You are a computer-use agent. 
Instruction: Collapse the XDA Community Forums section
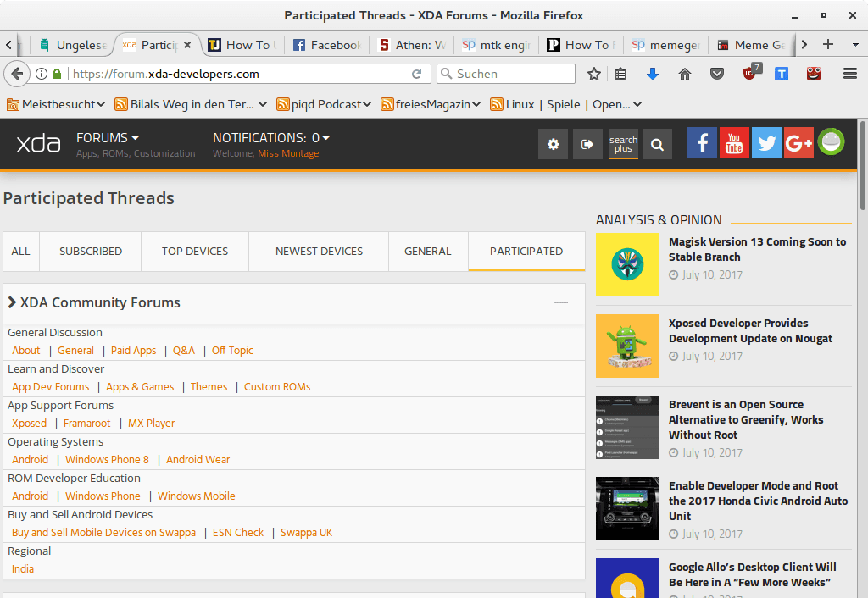coord(560,303)
